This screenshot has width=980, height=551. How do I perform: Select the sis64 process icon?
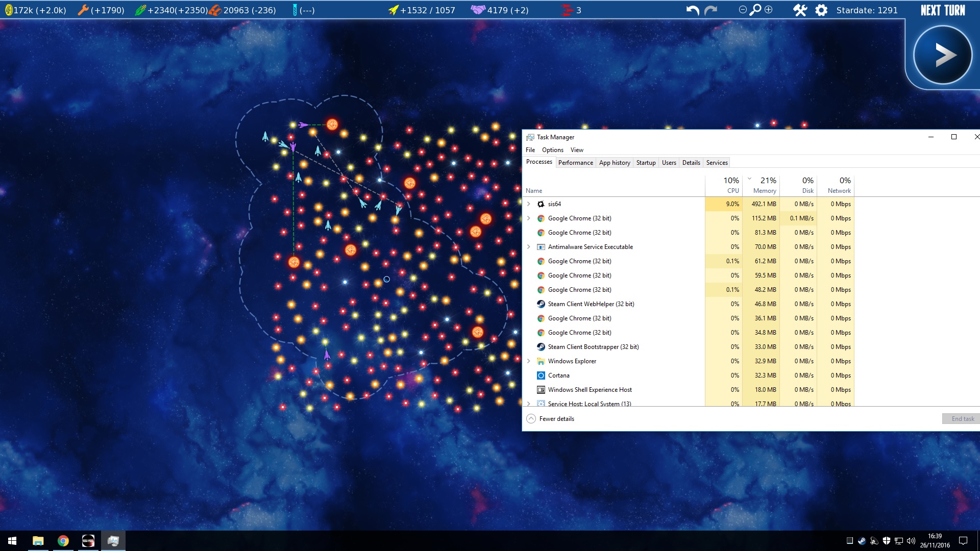(541, 204)
